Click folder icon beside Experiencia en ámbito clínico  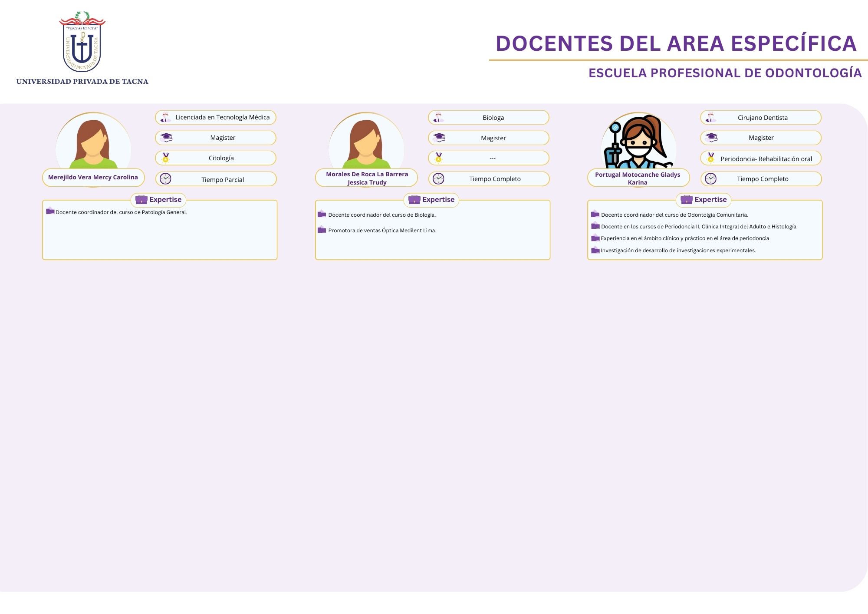595,237
